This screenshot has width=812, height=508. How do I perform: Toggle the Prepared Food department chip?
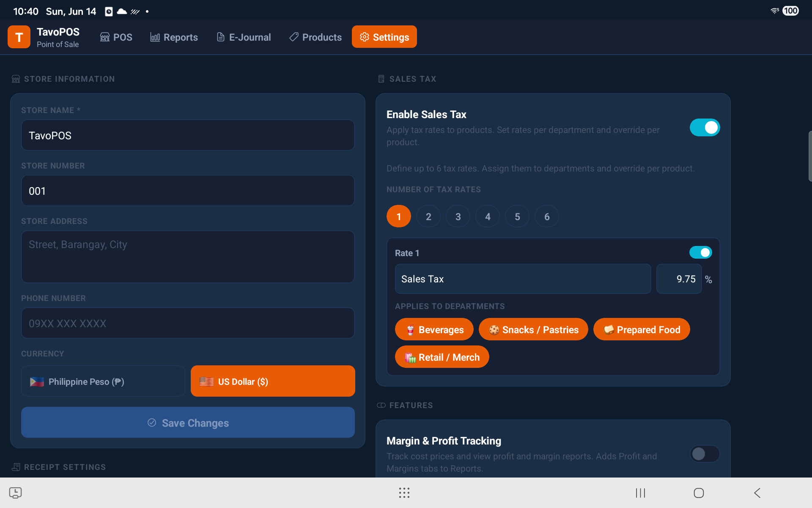[x=642, y=329]
